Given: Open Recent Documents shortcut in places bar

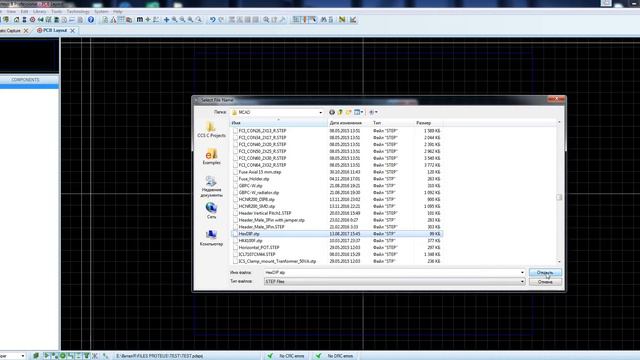Looking at the screenshot, I should point(211,187).
